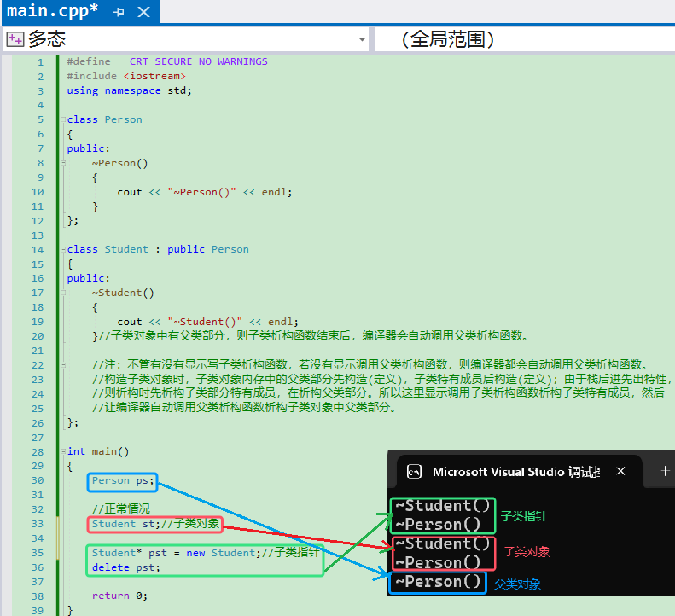Click the cout "~Person()" statement
675x616 pixels.
click(205, 192)
